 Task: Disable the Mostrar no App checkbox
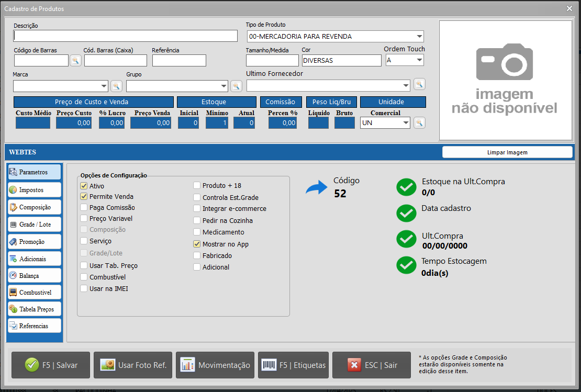(197, 244)
